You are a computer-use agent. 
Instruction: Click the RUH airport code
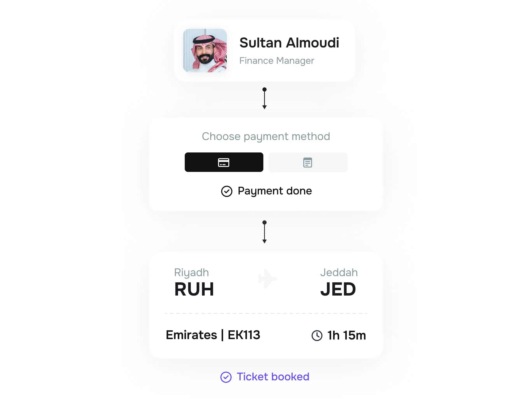pyautogui.click(x=194, y=289)
